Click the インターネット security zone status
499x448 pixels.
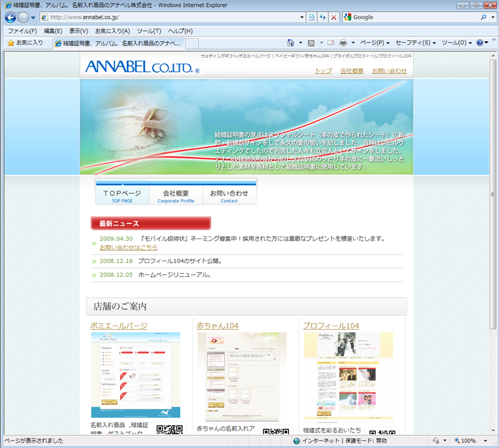tap(340, 440)
